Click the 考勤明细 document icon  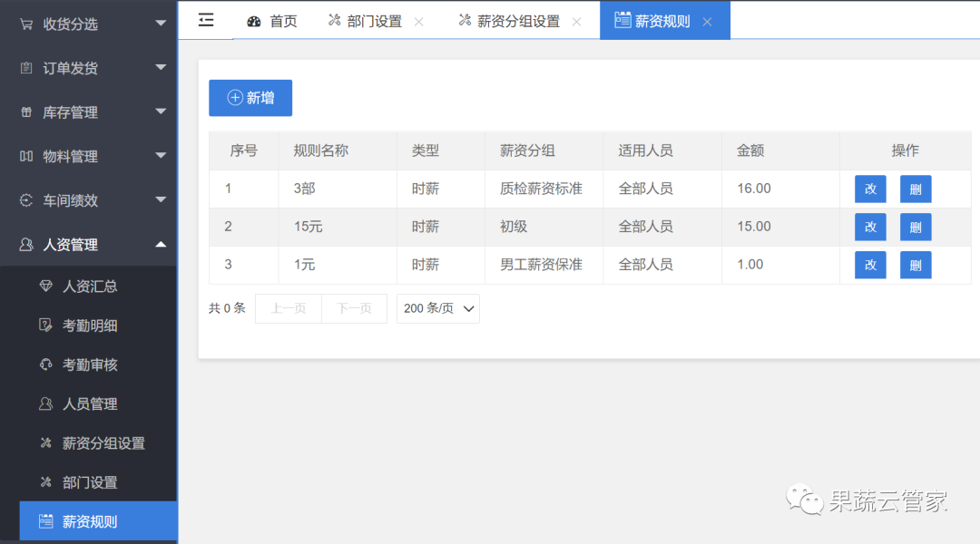45,325
